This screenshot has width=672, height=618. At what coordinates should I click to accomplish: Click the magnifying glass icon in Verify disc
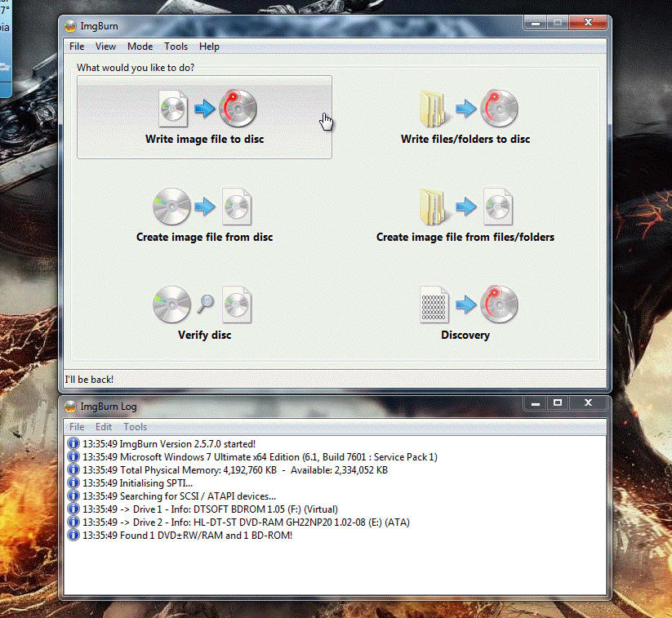pyautogui.click(x=205, y=304)
